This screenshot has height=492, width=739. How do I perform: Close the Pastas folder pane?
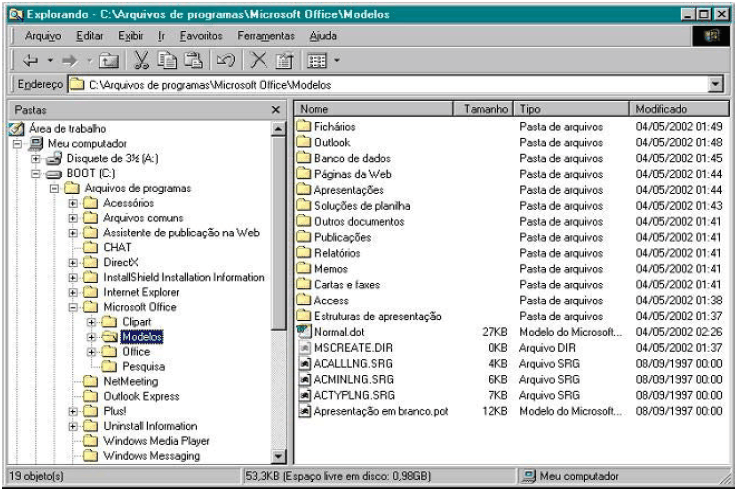276,108
